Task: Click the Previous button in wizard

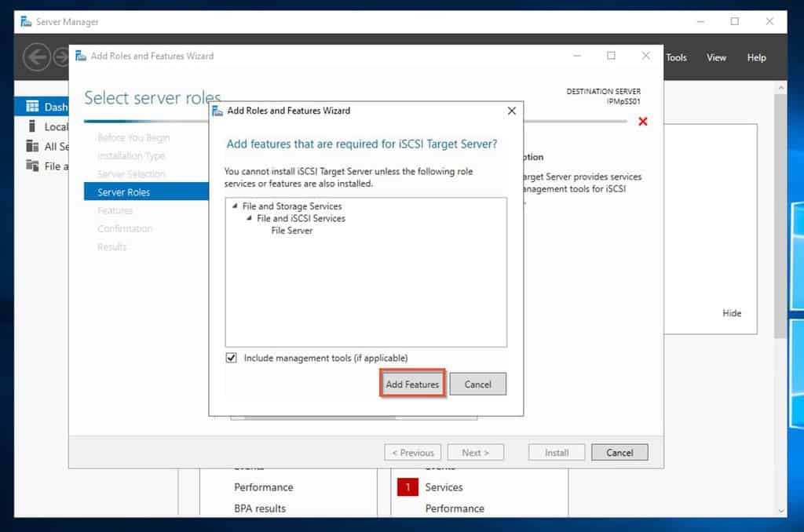Action: 413,453
